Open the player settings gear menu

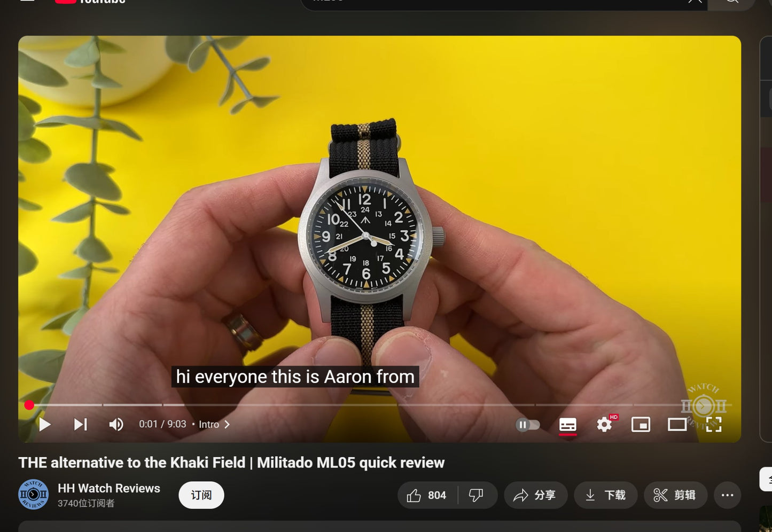[x=604, y=425]
